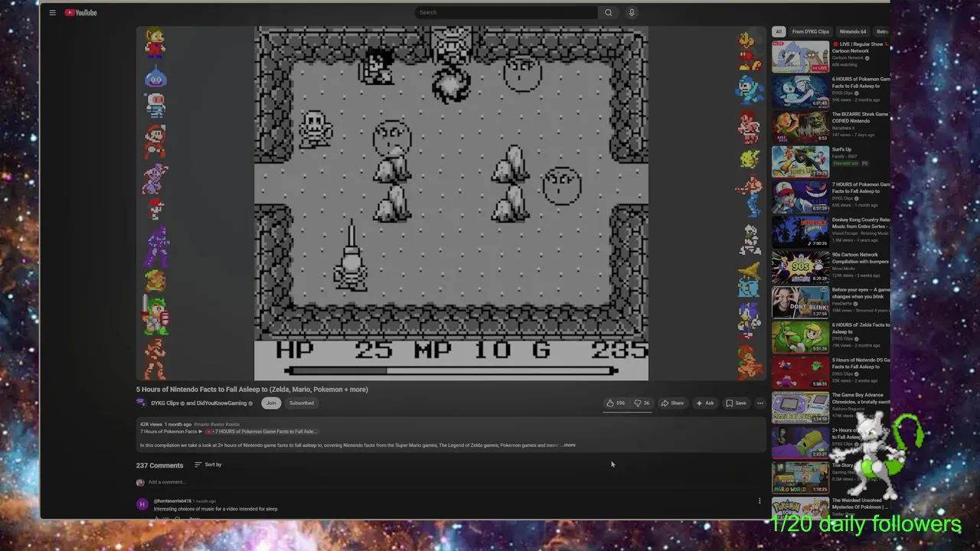Share the video
This screenshot has width=980, height=551.
672,403
